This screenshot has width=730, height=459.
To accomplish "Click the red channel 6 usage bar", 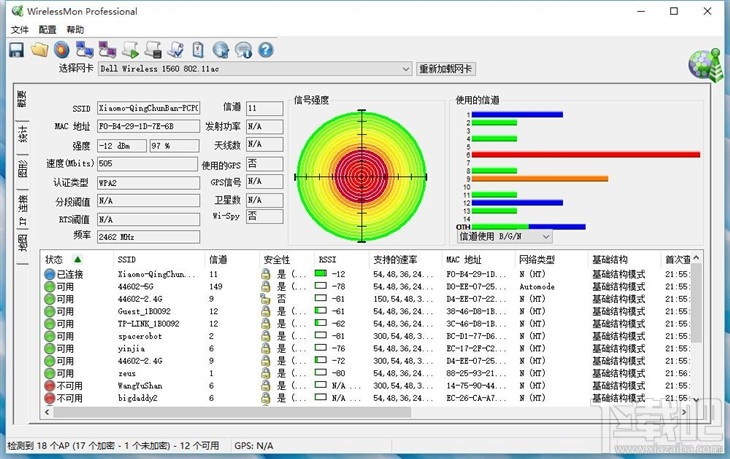I will point(586,155).
